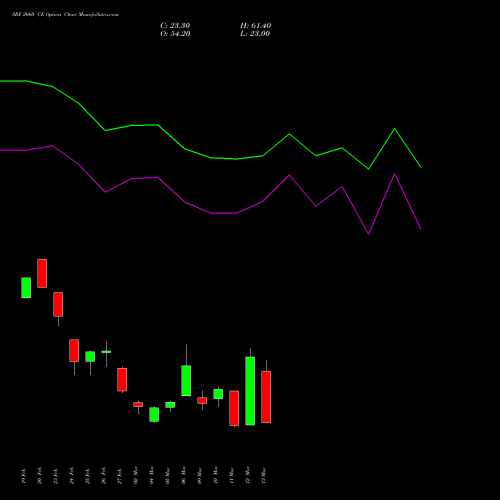
Task: Click the red candle for 24 Feb
Action: click(x=74, y=350)
